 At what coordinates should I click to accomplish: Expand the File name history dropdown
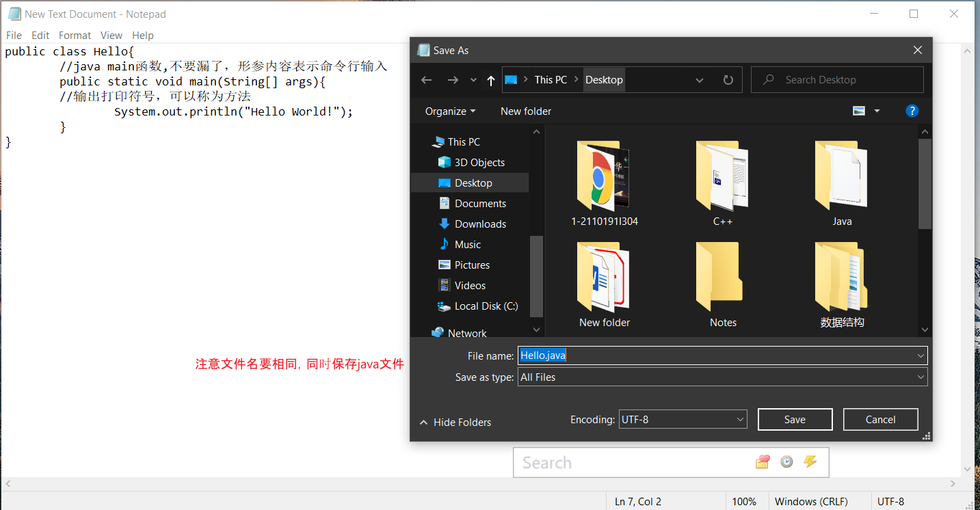(921, 355)
